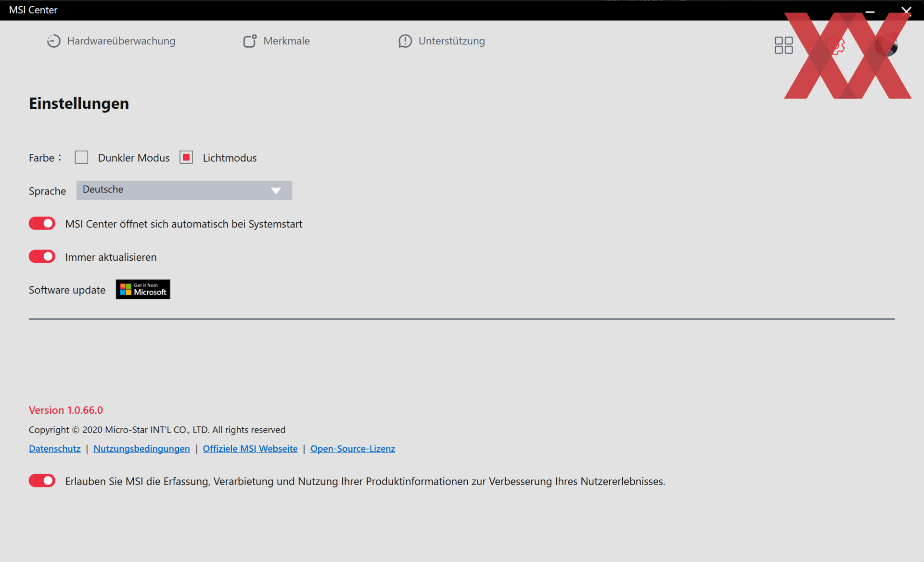The height and width of the screenshot is (562, 924).
Task: Open the Merkmale tab
Action: pyautogui.click(x=276, y=41)
